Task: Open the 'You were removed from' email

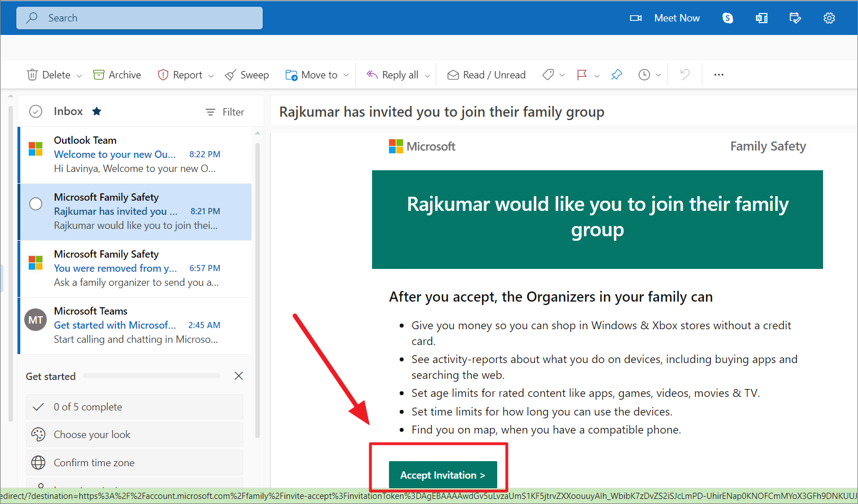Action: [x=135, y=268]
